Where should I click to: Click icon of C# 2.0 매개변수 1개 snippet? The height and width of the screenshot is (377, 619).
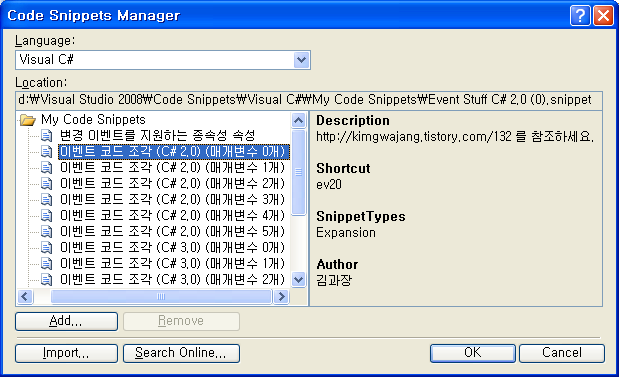coord(47,168)
